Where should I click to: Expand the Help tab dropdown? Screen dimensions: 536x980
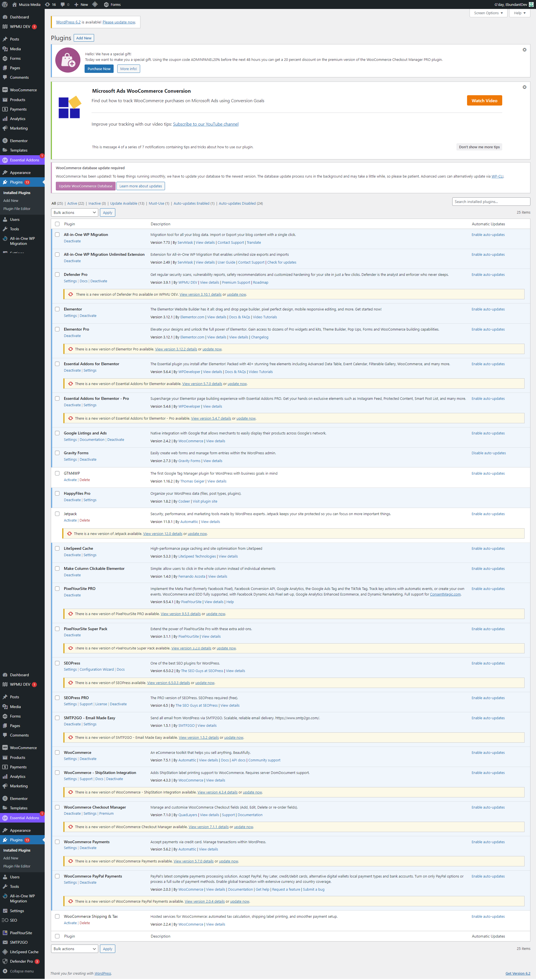point(519,13)
